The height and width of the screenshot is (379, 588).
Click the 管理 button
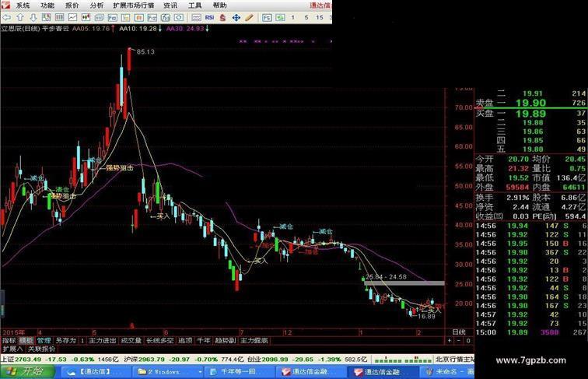pyautogui.click(x=44, y=341)
